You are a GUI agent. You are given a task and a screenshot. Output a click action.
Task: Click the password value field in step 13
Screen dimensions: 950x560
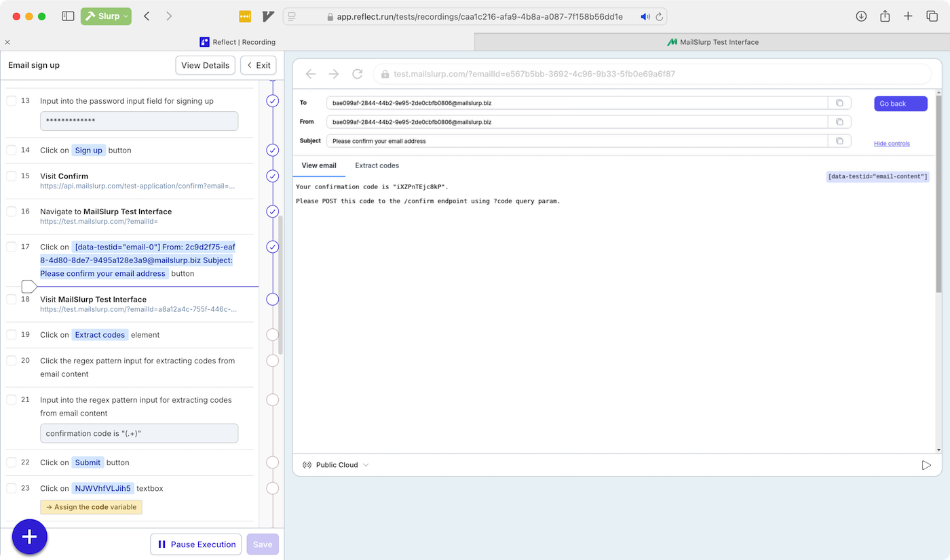[139, 121]
